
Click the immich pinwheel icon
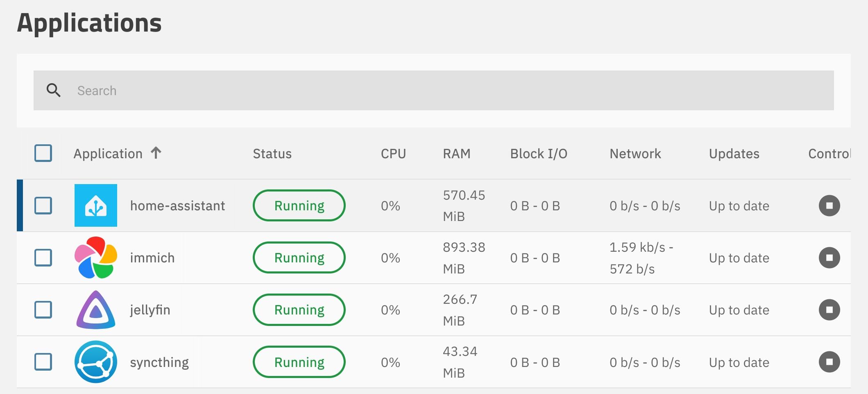tap(96, 257)
